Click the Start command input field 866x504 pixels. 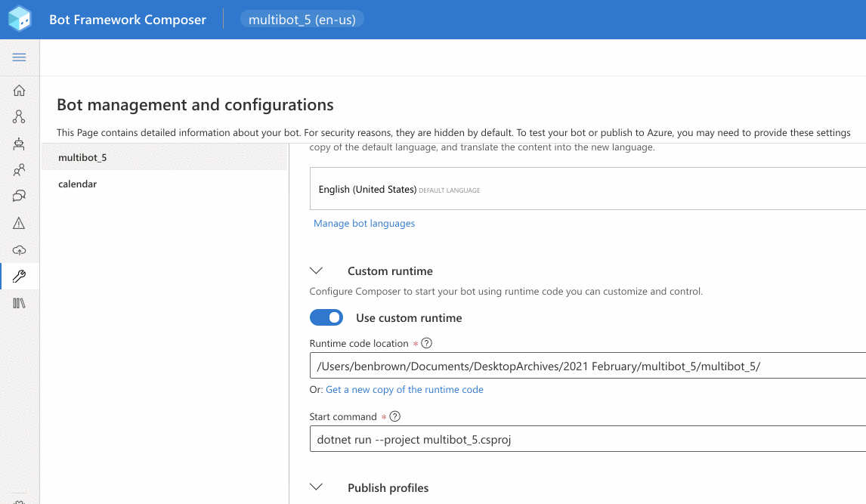click(x=529, y=439)
